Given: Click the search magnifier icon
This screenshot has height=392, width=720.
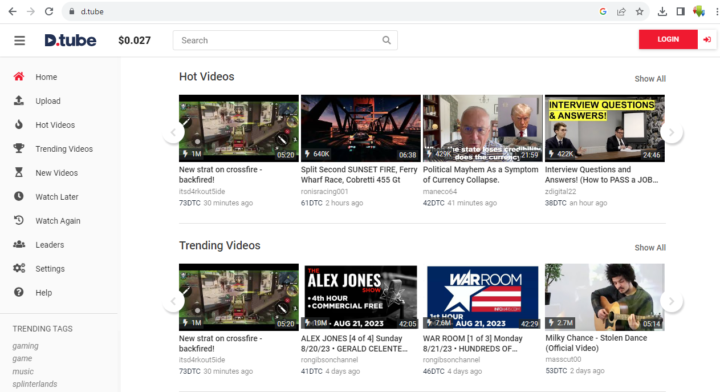Looking at the screenshot, I should point(387,40).
